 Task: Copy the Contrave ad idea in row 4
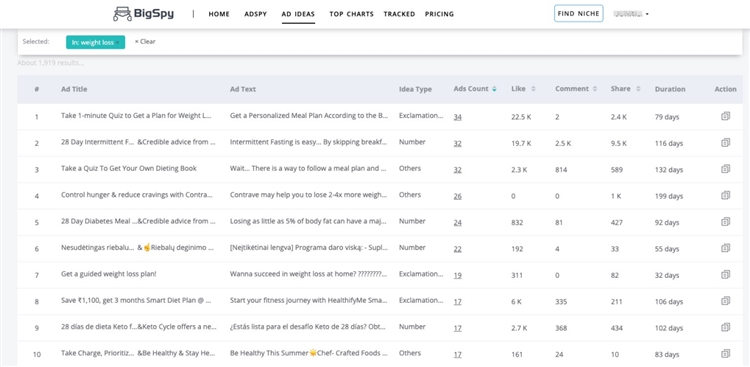(725, 195)
